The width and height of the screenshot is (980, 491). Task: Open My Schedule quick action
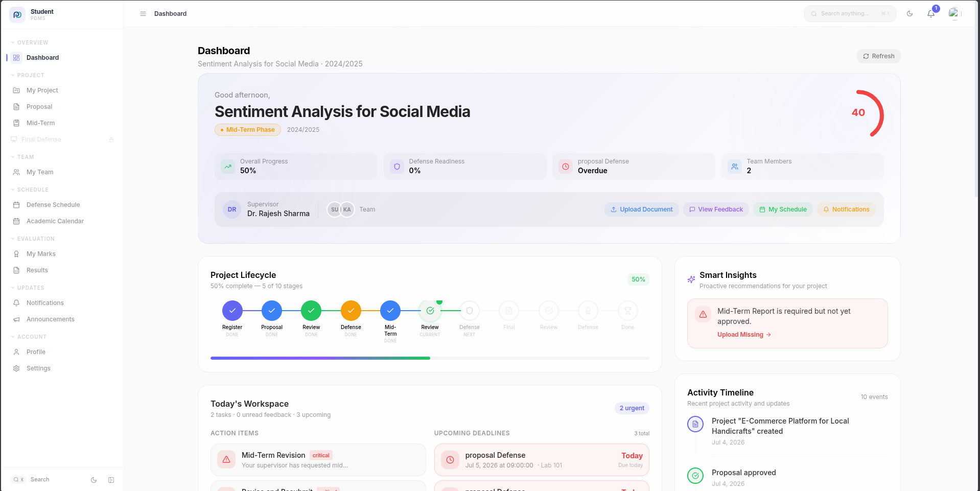click(783, 209)
